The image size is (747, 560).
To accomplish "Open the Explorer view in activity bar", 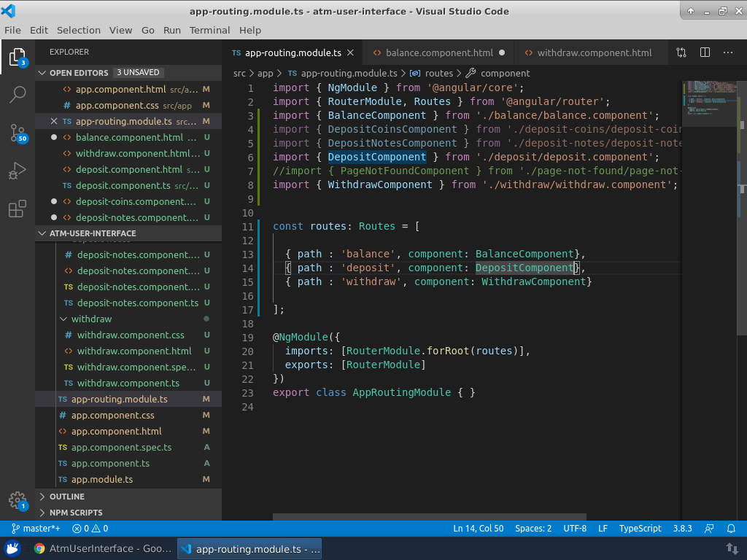I will [18, 57].
